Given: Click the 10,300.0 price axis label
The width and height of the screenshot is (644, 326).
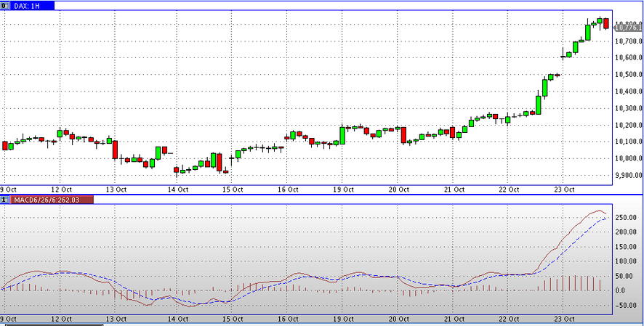Looking at the screenshot, I should tap(629, 108).
